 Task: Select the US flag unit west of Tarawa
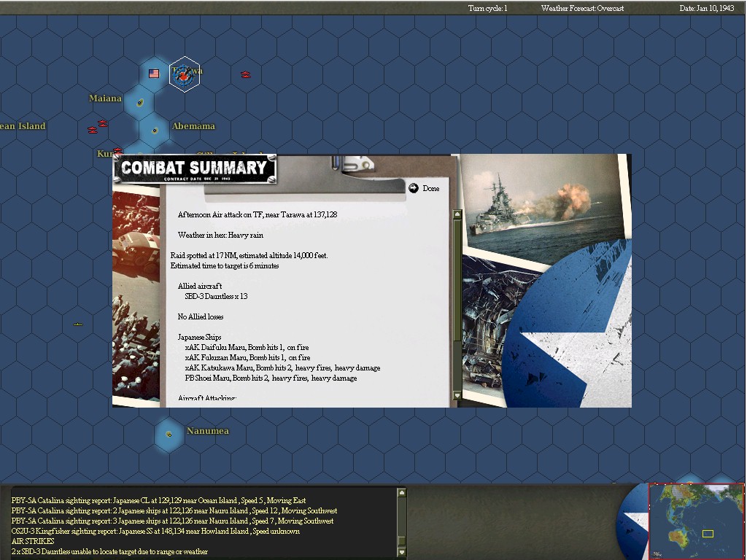(154, 74)
